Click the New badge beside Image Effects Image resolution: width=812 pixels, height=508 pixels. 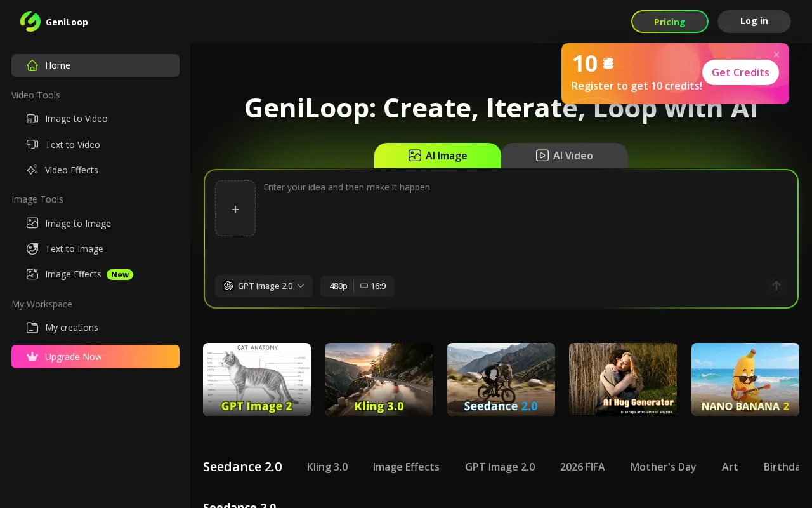(x=120, y=274)
